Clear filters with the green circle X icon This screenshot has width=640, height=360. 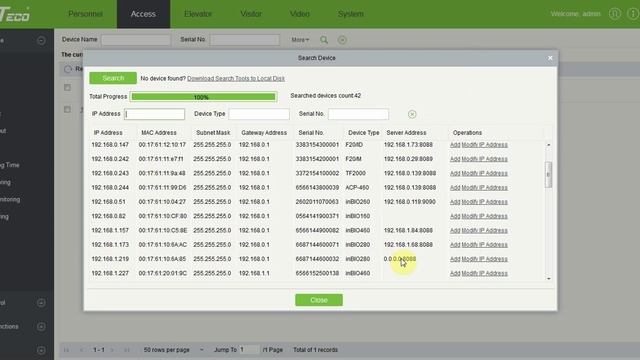412,114
